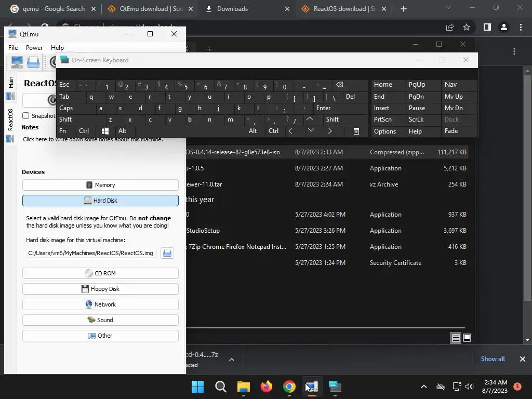
Task: Toggle Caps key on On-Screen Keyboard
Action: [76, 108]
